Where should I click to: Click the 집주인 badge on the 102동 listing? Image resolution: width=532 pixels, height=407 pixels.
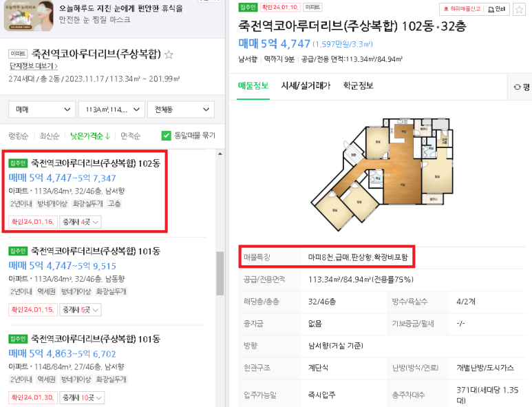(18, 163)
